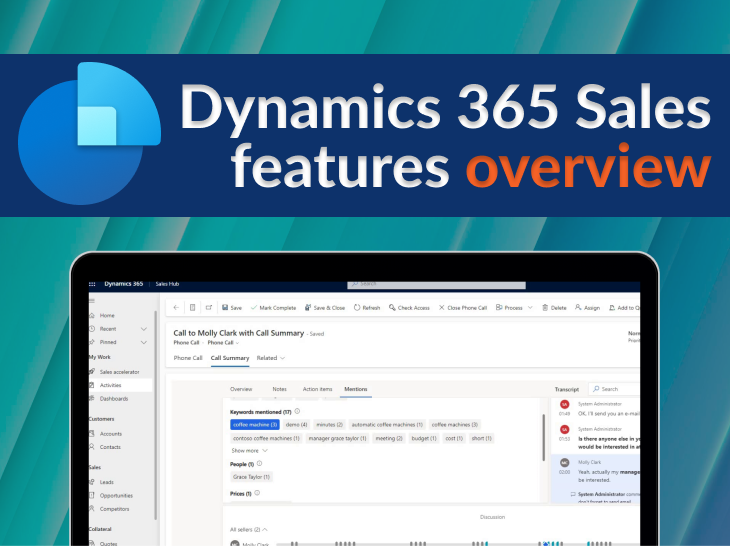Viewport: 730px width, 546px height.
Task: Select keyword chip minutes (2)
Action: pyautogui.click(x=330, y=425)
